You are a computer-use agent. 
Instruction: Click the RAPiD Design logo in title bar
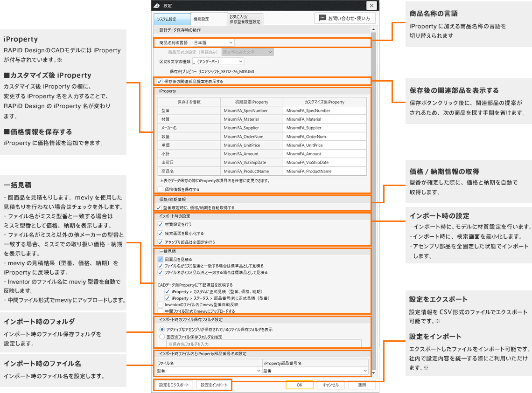[x=157, y=6]
